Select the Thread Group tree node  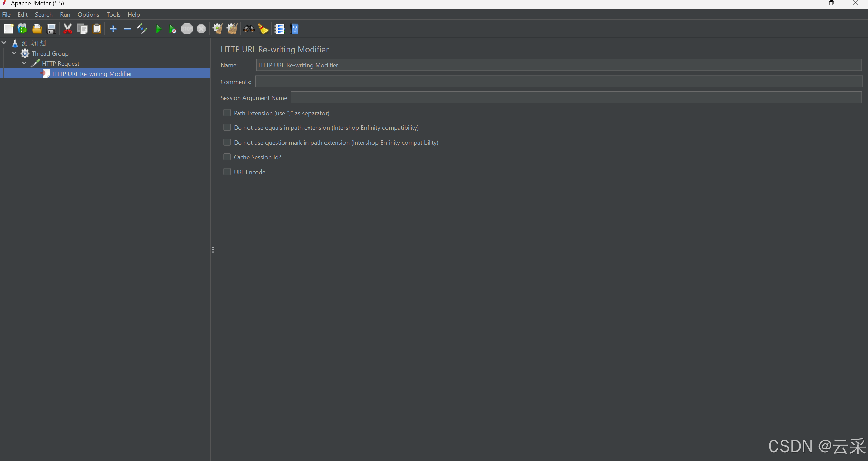point(50,53)
